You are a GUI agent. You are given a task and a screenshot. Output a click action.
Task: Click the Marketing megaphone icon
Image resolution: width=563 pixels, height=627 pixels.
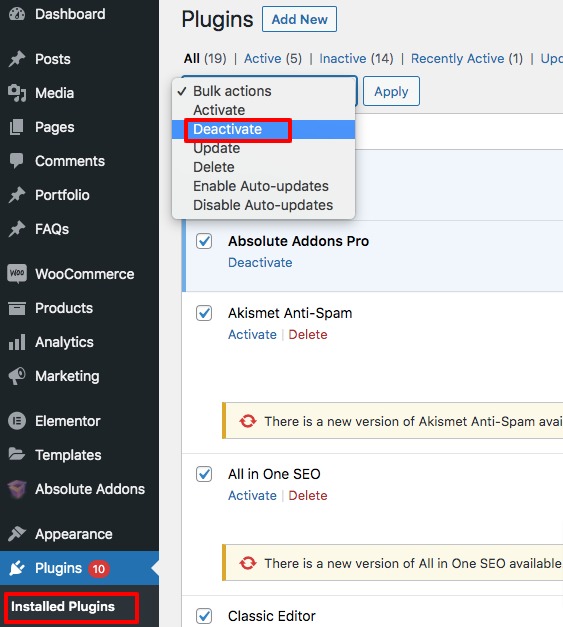click(x=17, y=376)
